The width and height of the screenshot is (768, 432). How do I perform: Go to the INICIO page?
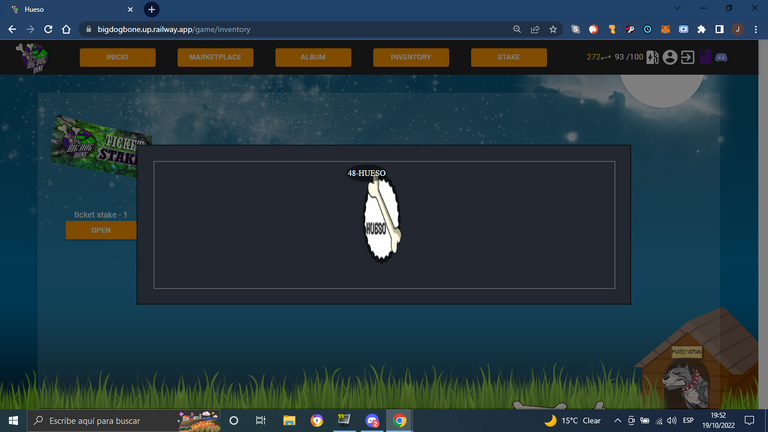[118, 57]
